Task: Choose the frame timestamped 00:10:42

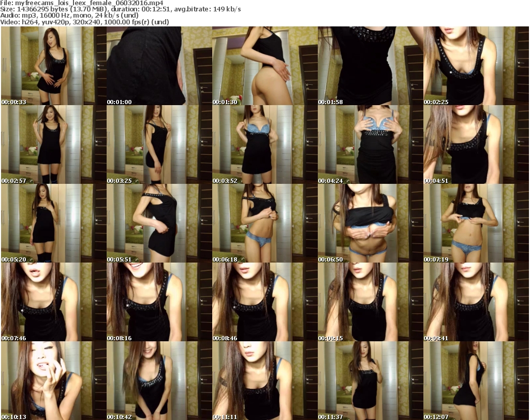Action: [x=159, y=381]
